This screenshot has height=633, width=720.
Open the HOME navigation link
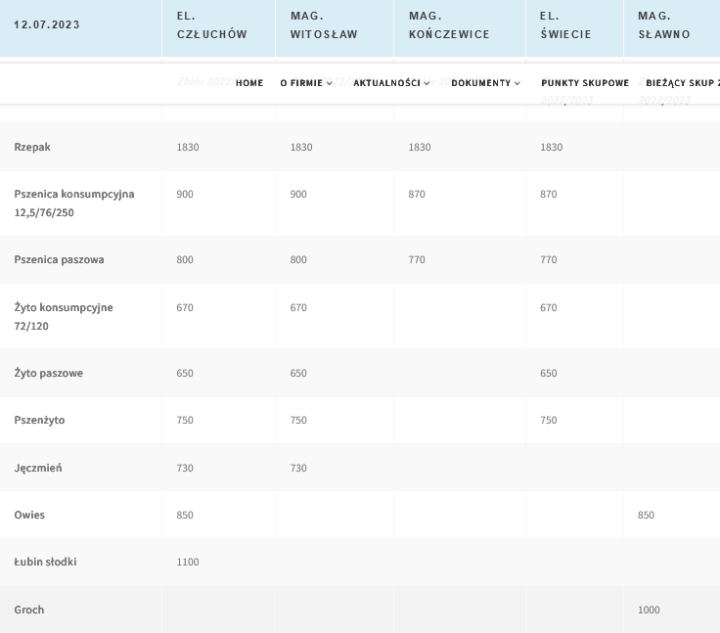[249, 83]
